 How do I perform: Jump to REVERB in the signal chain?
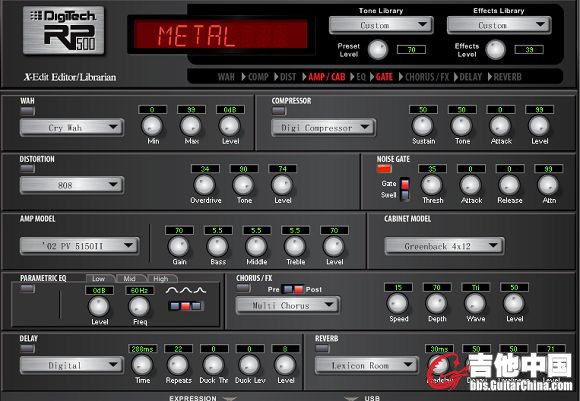507,77
